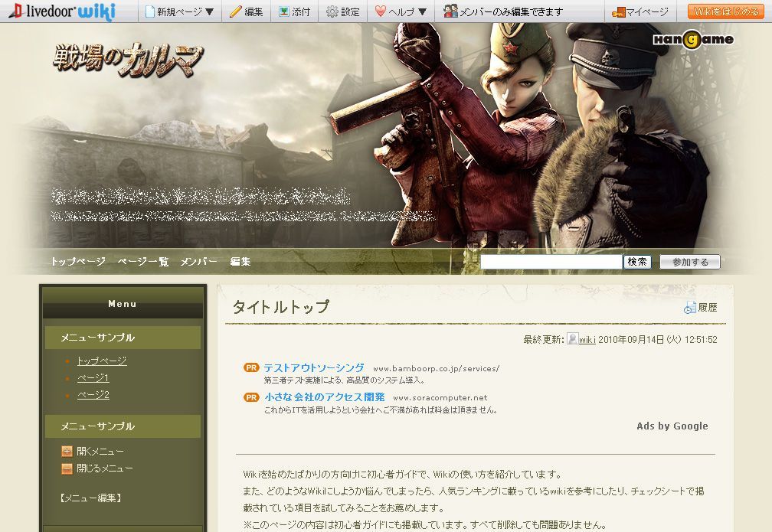The height and width of the screenshot is (532, 772).
Task: Click メンバーのみ編集できます text
Action: click(x=511, y=11)
